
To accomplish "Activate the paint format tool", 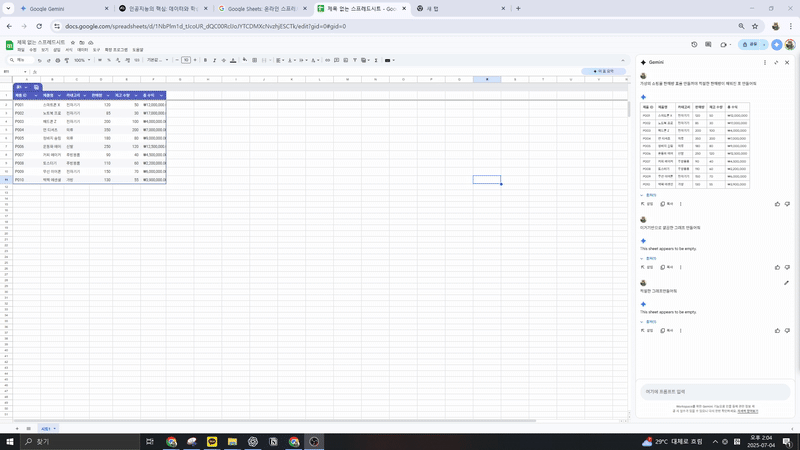I will coord(66,60).
